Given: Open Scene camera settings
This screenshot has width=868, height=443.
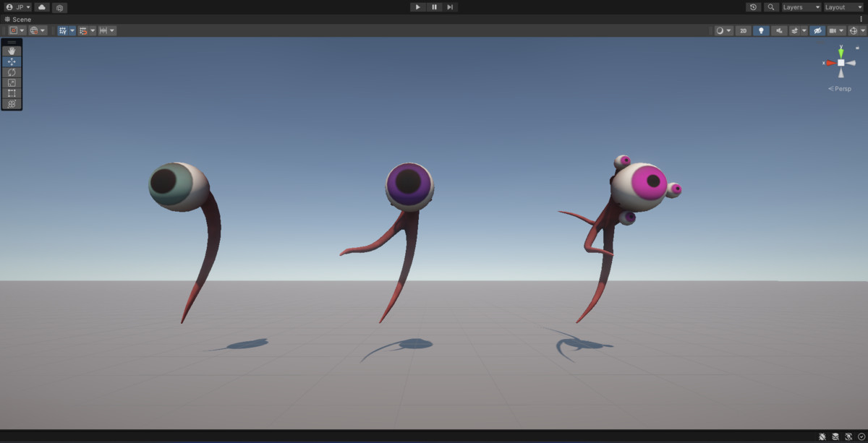Looking at the screenshot, I should click(833, 31).
